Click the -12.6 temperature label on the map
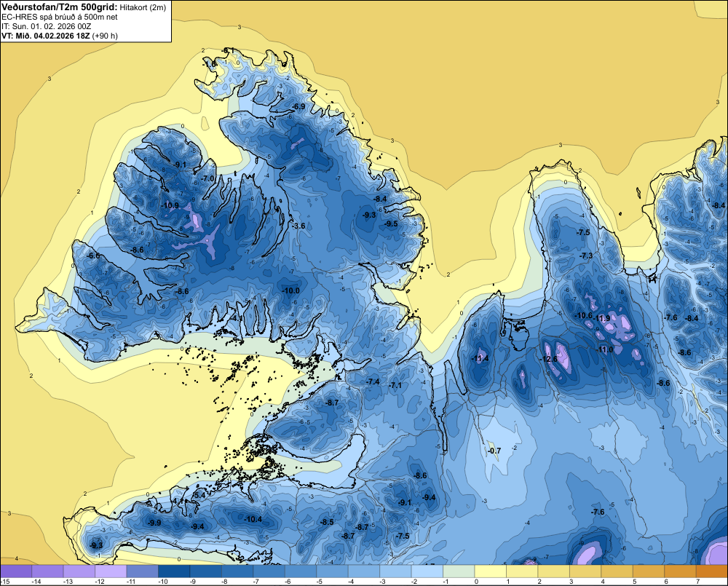This screenshot has height=586, width=728. (x=548, y=359)
